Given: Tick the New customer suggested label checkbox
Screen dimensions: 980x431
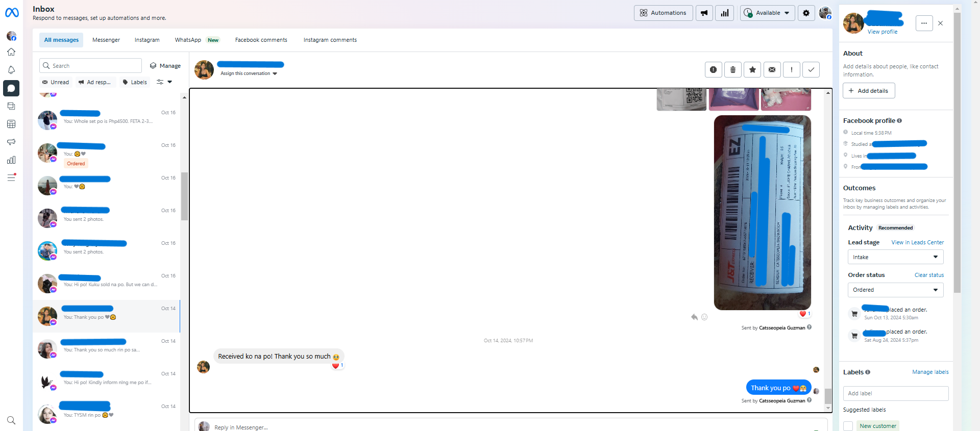Looking at the screenshot, I should point(848,426).
